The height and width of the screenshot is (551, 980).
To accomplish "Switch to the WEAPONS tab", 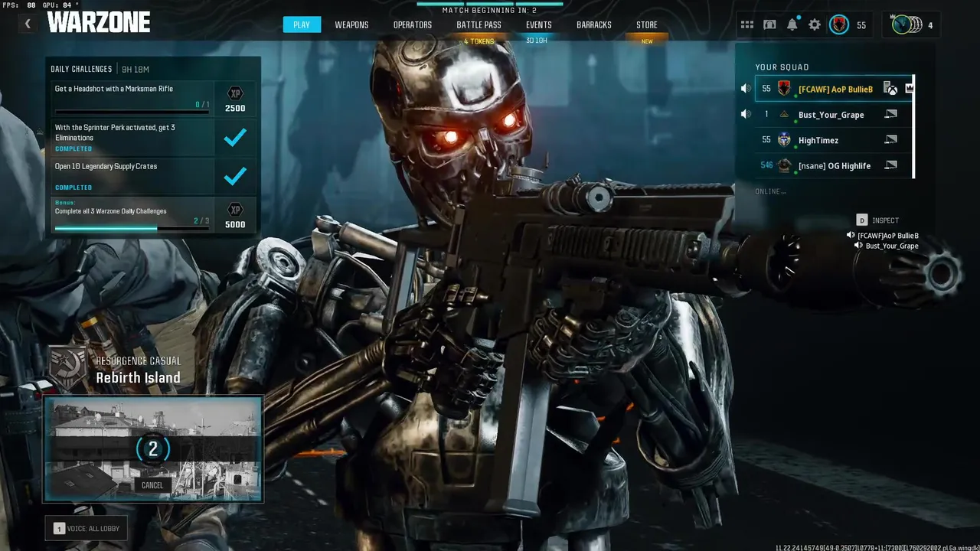I will (351, 24).
